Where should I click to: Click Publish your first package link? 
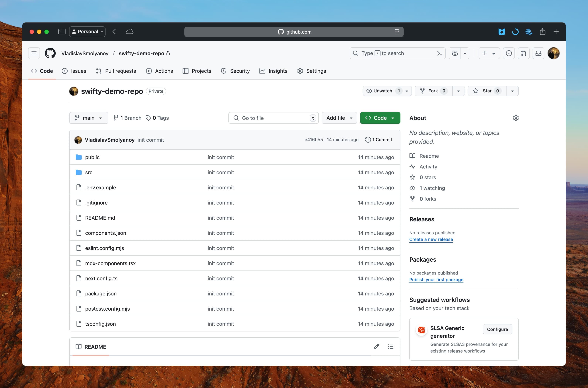pos(436,280)
